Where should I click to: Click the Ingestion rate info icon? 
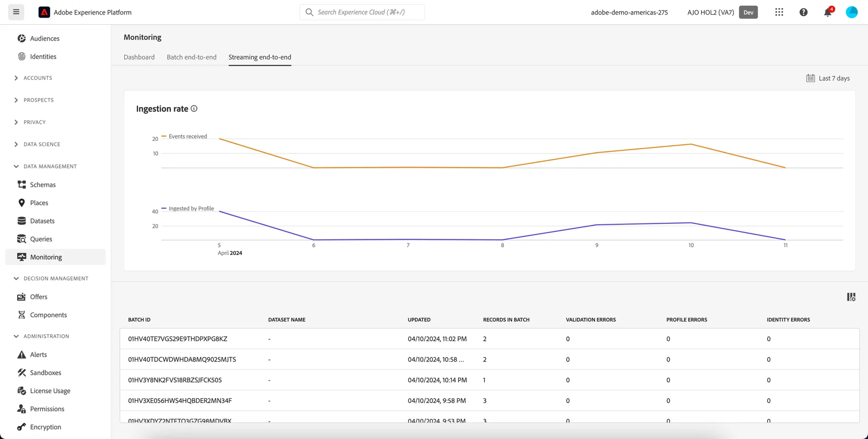(x=194, y=109)
